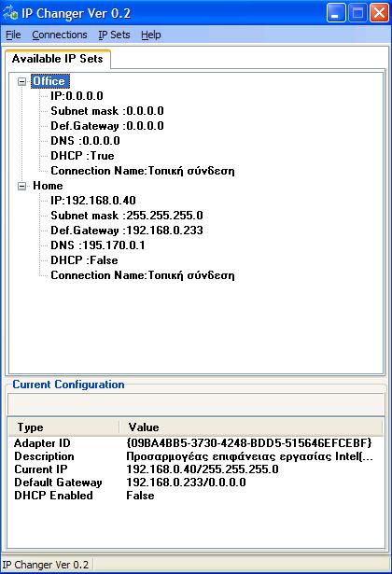
Task: Select the Default Gateway configuration row
Action: click(195, 483)
